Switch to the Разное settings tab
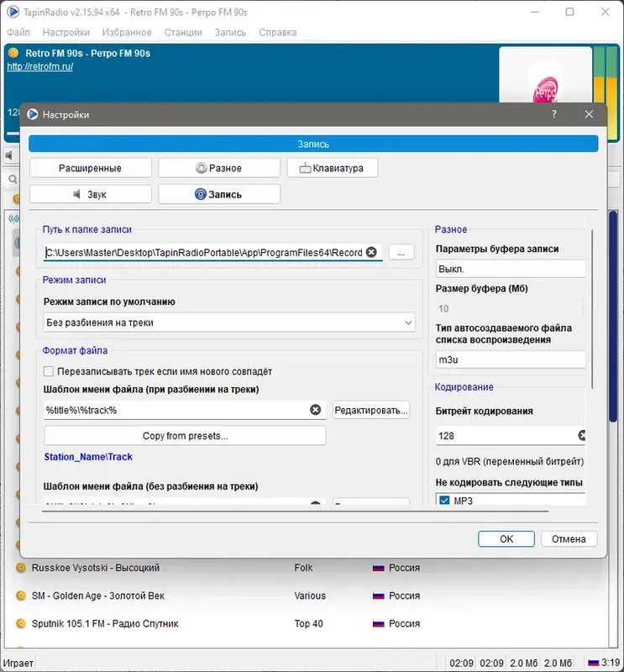Image resolution: width=624 pixels, height=672 pixels. tap(219, 168)
